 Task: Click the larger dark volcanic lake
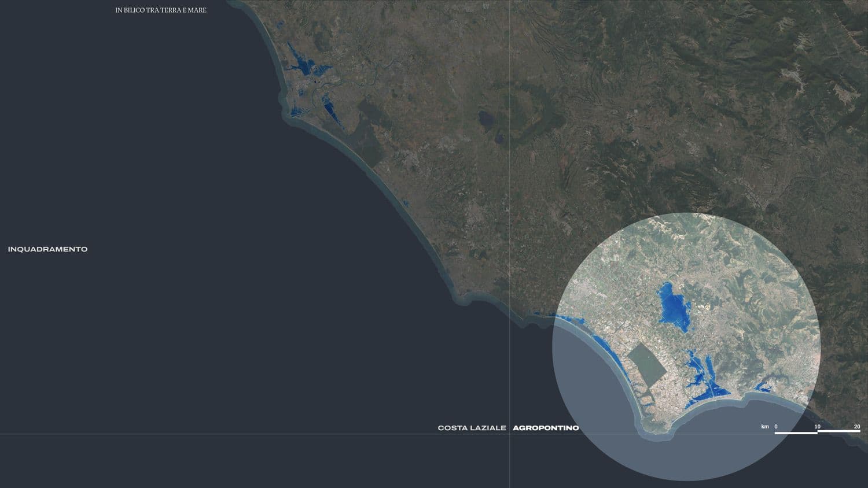point(485,119)
